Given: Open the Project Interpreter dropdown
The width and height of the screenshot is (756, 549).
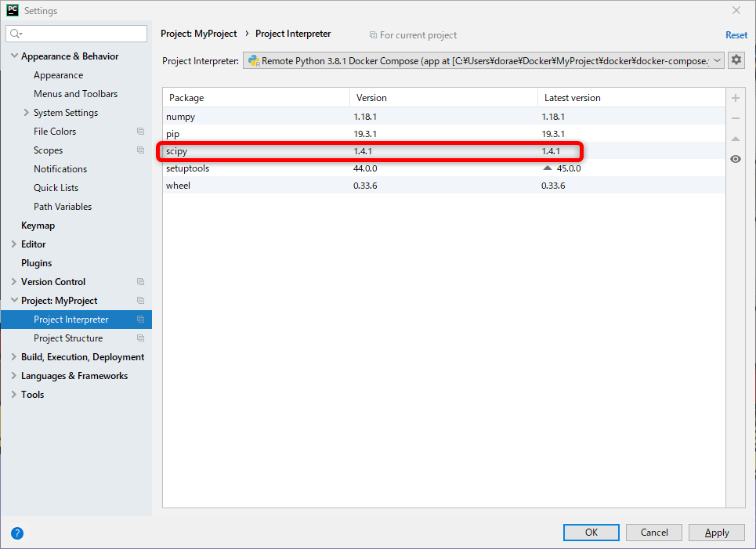Looking at the screenshot, I should (483, 61).
